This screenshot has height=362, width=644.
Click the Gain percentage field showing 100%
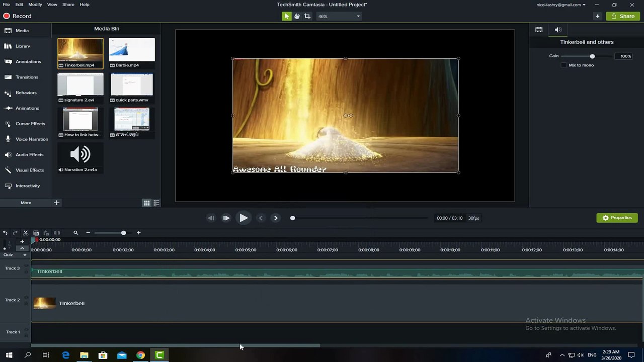tap(624, 56)
